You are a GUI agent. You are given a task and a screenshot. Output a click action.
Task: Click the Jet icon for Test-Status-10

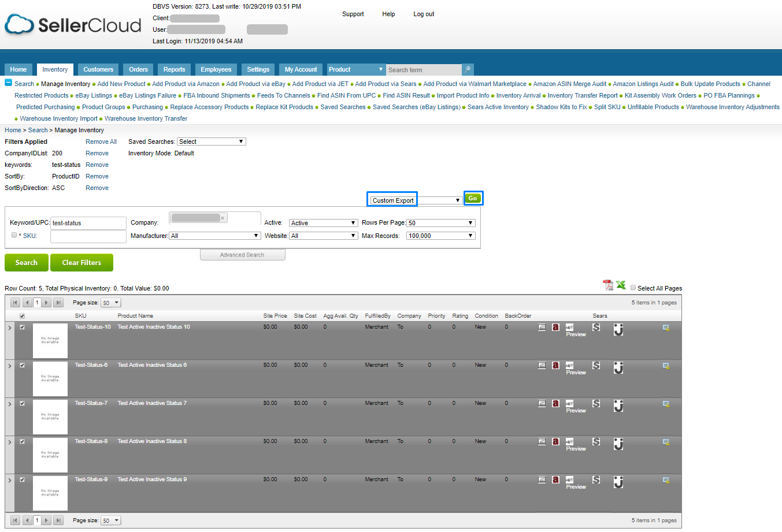point(618,329)
